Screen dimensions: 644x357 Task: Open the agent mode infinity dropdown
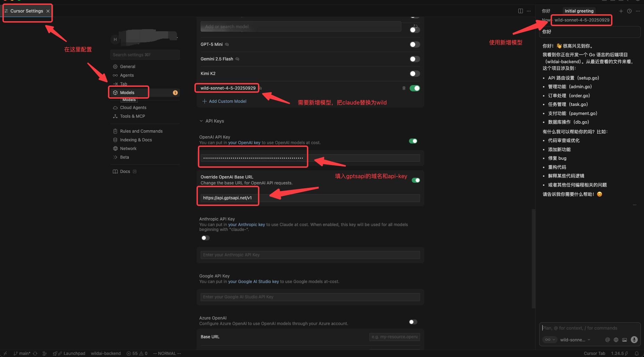click(549, 340)
